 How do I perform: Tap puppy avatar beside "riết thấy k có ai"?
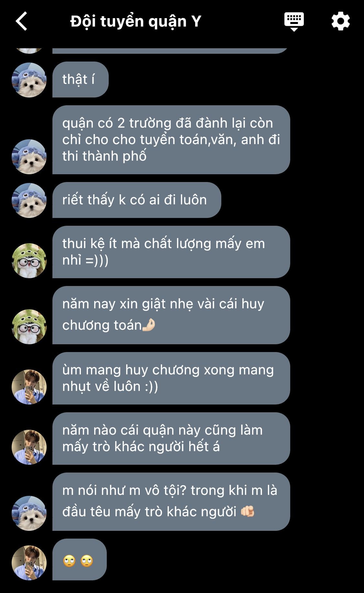pos(29,200)
